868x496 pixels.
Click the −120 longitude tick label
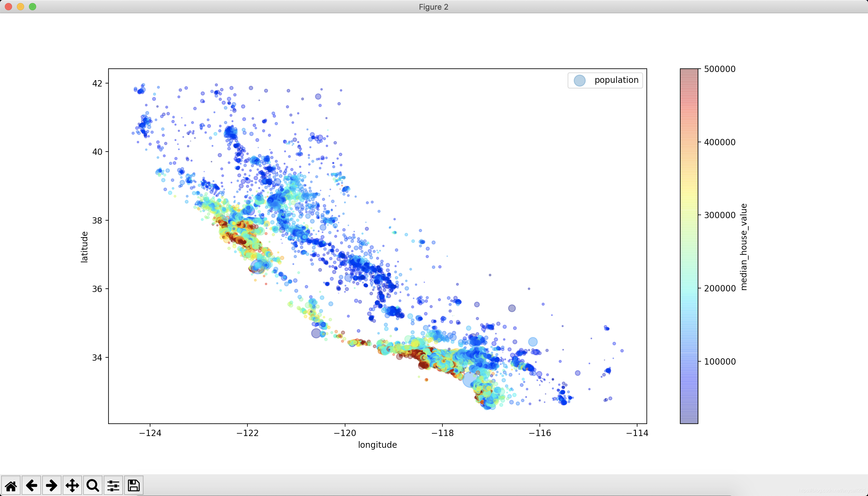345,433
